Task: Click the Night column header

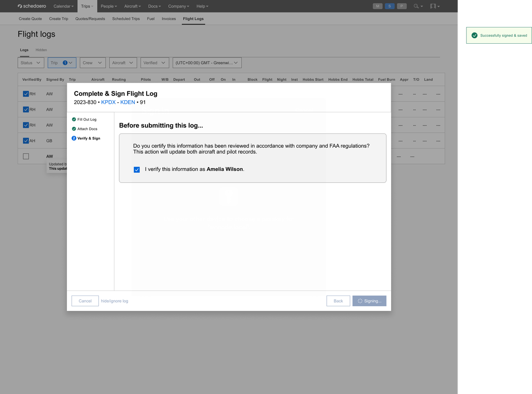Action: coord(282,79)
